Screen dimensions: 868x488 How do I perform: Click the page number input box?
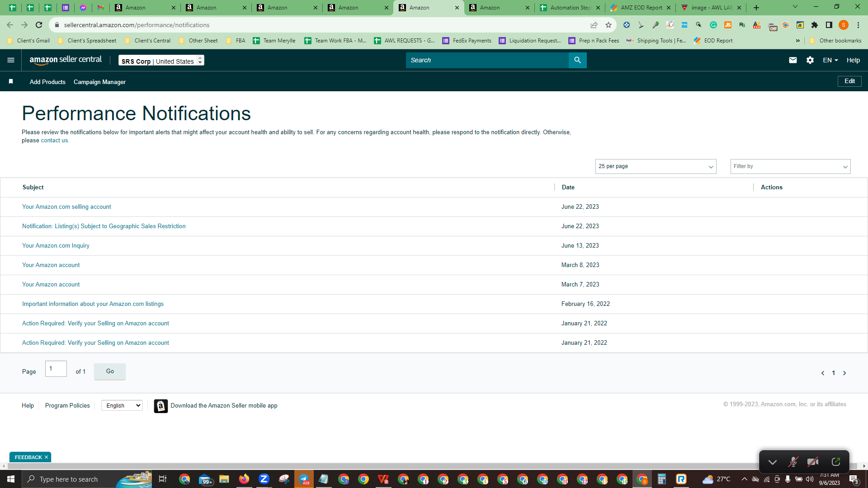56,369
